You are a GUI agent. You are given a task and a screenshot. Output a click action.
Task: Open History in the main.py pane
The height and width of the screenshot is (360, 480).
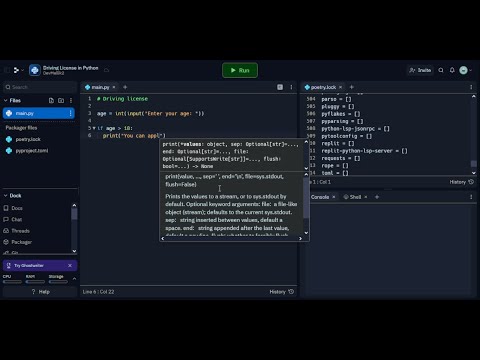coord(282,292)
